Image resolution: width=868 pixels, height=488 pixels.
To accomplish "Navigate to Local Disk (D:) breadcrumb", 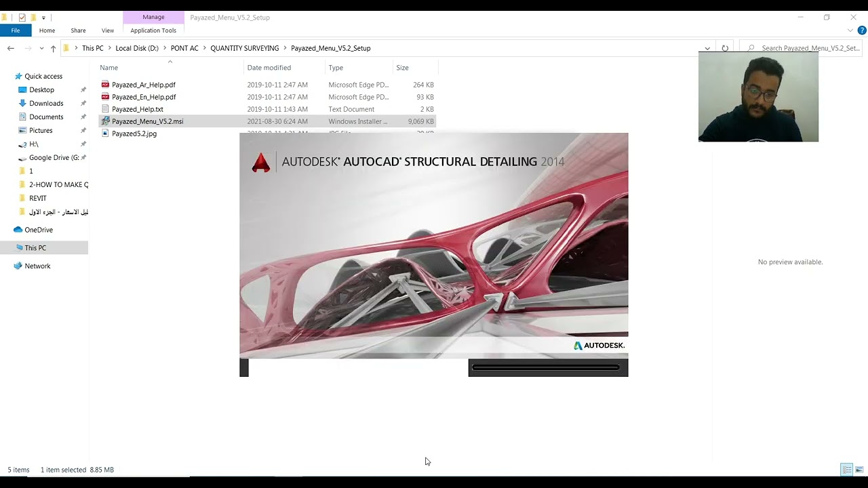I will pos(137,48).
